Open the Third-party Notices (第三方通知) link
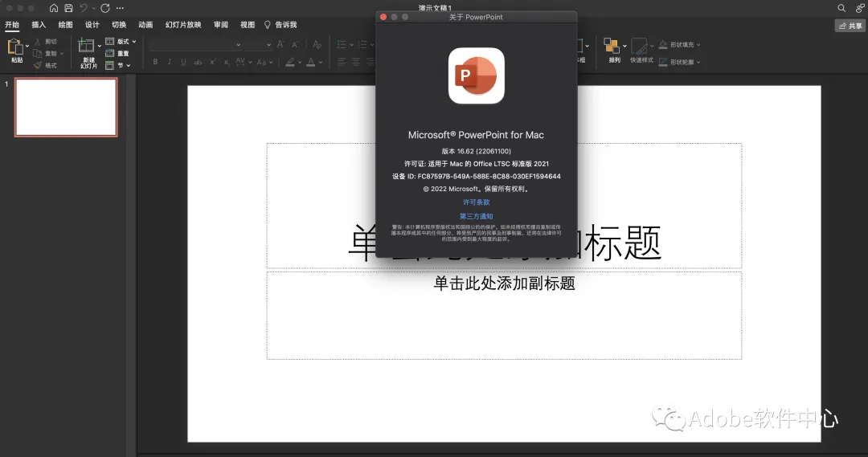Screen dimensions: 868x457 tap(476, 216)
